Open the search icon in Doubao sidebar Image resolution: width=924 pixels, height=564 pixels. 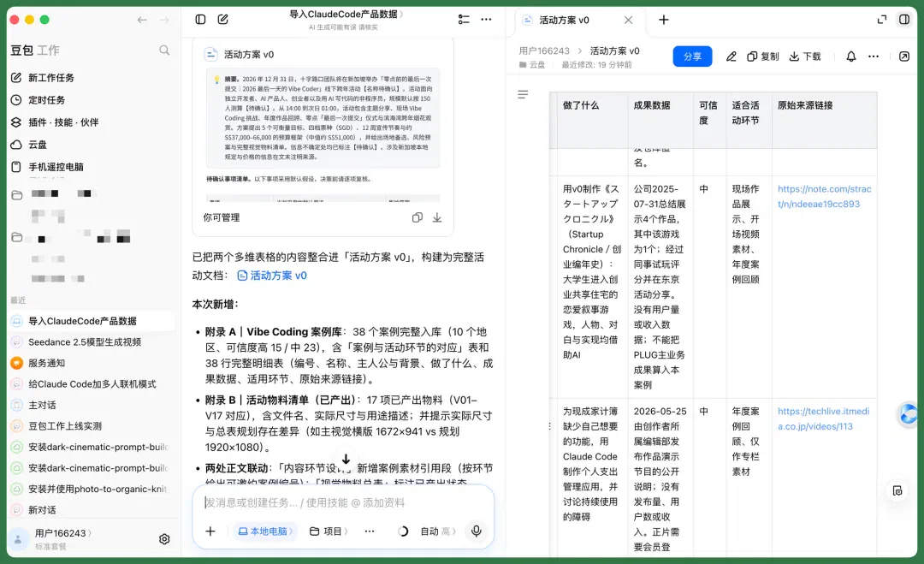pyautogui.click(x=164, y=50)
